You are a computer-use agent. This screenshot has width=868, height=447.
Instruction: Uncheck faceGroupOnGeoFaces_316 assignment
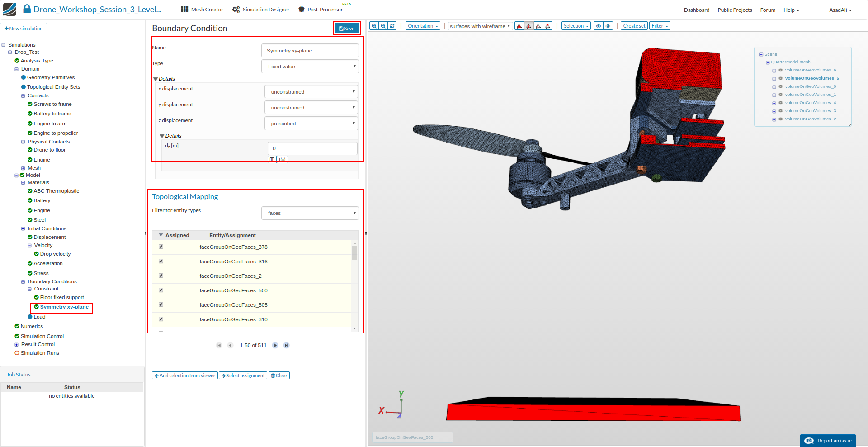coord(161,262)
